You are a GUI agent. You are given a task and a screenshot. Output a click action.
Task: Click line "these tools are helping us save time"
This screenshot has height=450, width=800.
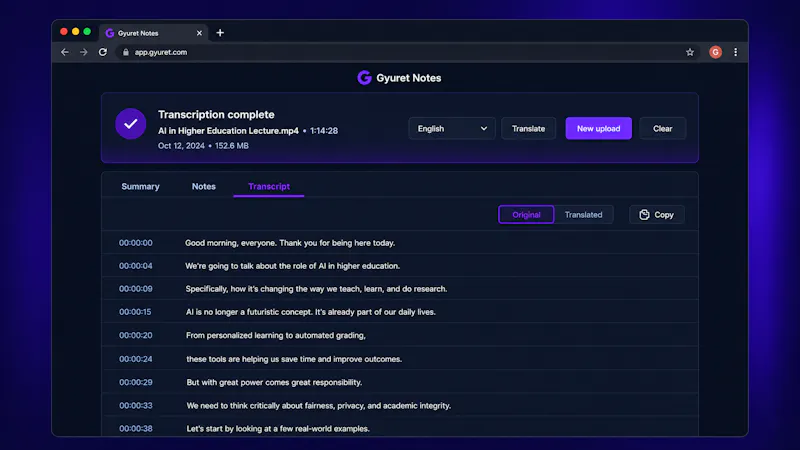click(294, 359)
